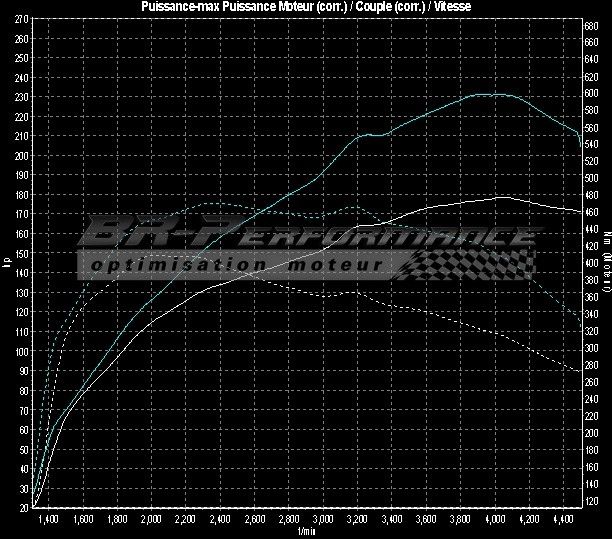The width and height of the screenshot is (612, 539).
Task: Select the 3,000 tick on the rpm axis
Action: [x=322, y=520]
